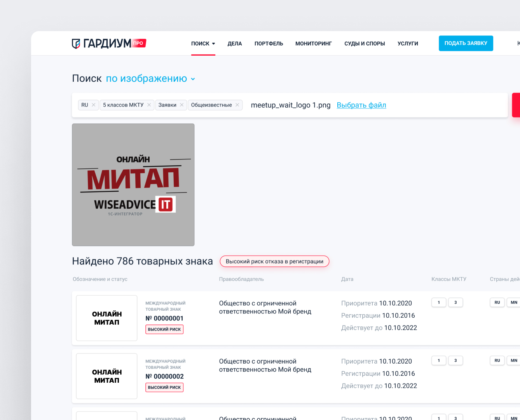Viewport: 520px width, 420px height.
Task: Remove the 5 классов МКТУ filter
Action: [149, 105]
